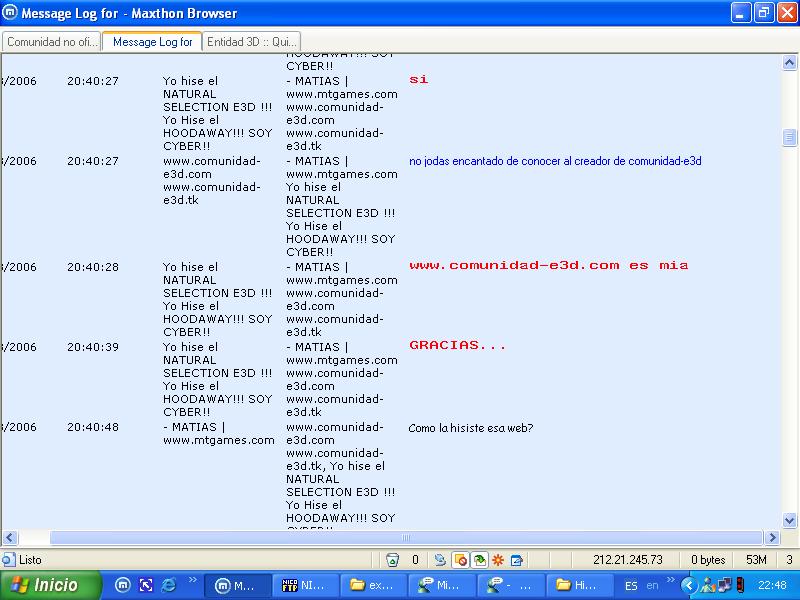Switch to the 'Mi...' messenger taskbar button
800x600 pixels.
442,585
